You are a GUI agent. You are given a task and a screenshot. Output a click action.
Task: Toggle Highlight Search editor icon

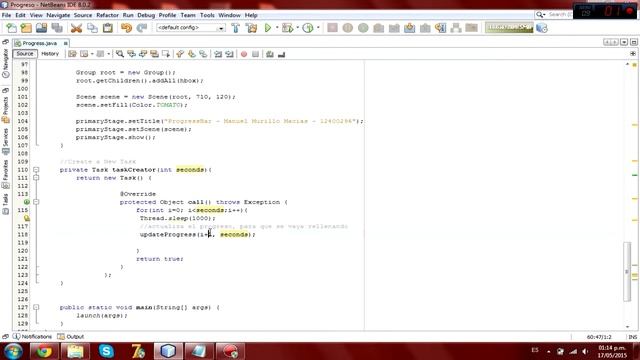pyautogui.click(x=154, y=54)
